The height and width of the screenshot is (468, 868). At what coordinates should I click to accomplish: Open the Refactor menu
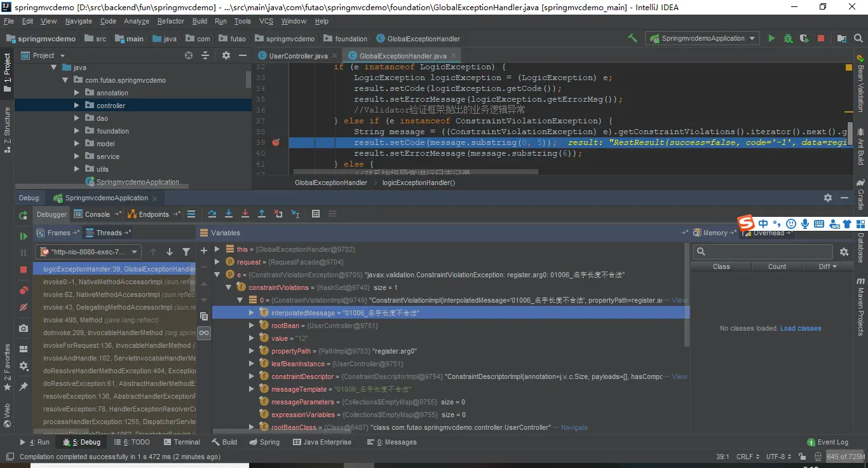pos(171,21)
